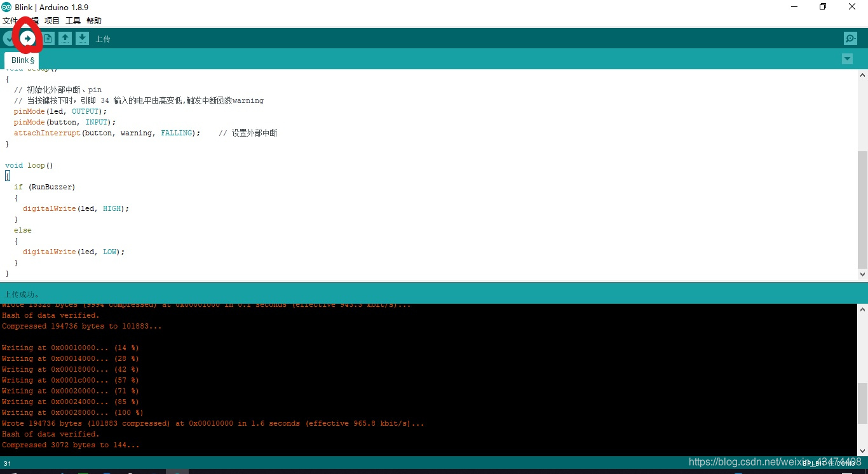
Task: Click line number 31 in the status bar
Action: pos(8,463)
